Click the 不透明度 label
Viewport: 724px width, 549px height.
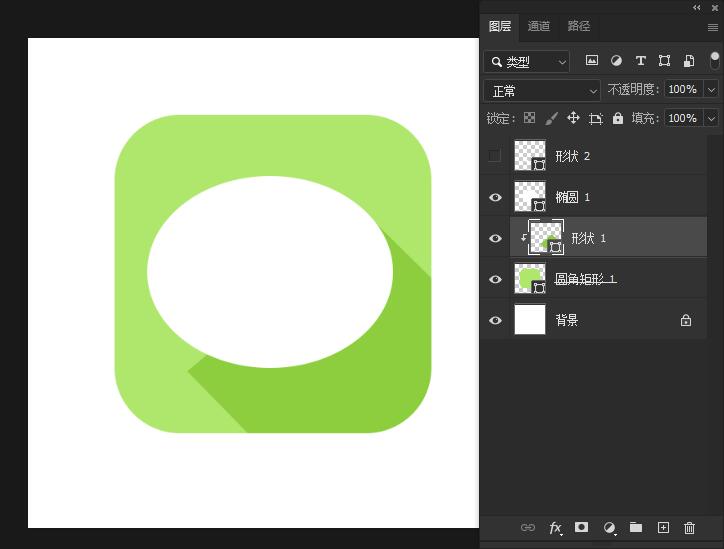pos(633,89)
